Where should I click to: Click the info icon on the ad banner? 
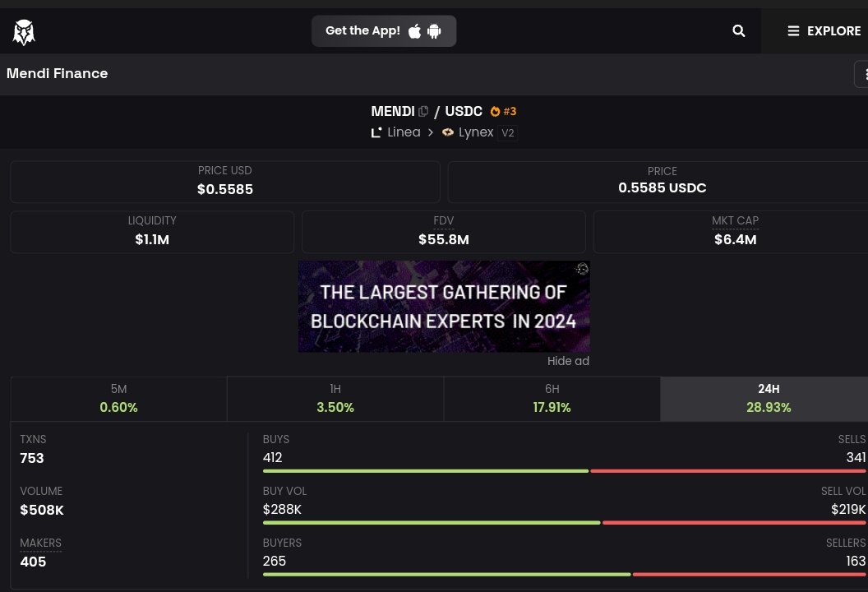582,269
